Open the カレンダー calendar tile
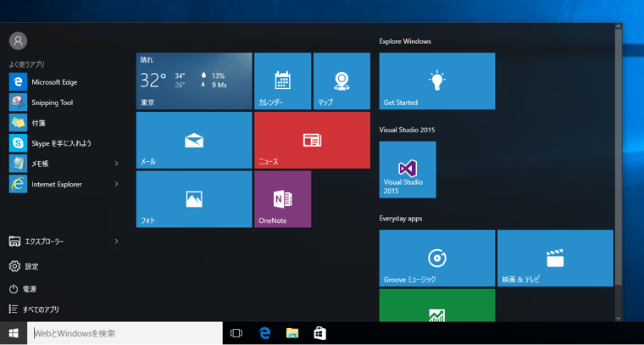Screen dimensions: 644x345 [282, 81]
